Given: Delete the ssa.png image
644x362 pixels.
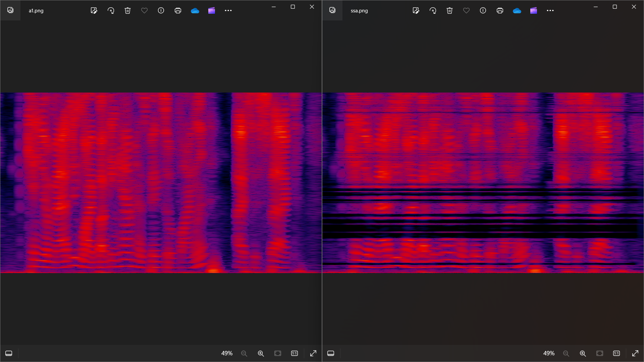Looking at the screenshot, I should 449,10.
